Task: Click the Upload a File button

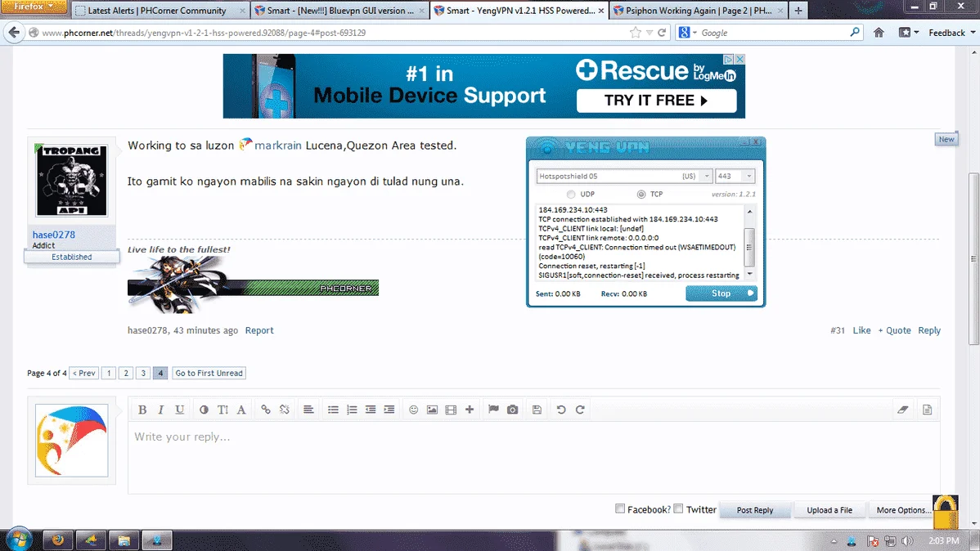Action: [x=829, y=510]
